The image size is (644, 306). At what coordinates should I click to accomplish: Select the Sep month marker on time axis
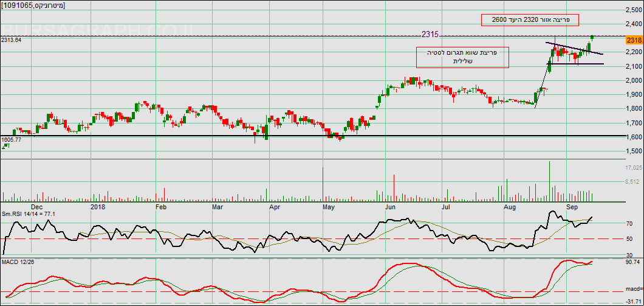coord(572,207)
